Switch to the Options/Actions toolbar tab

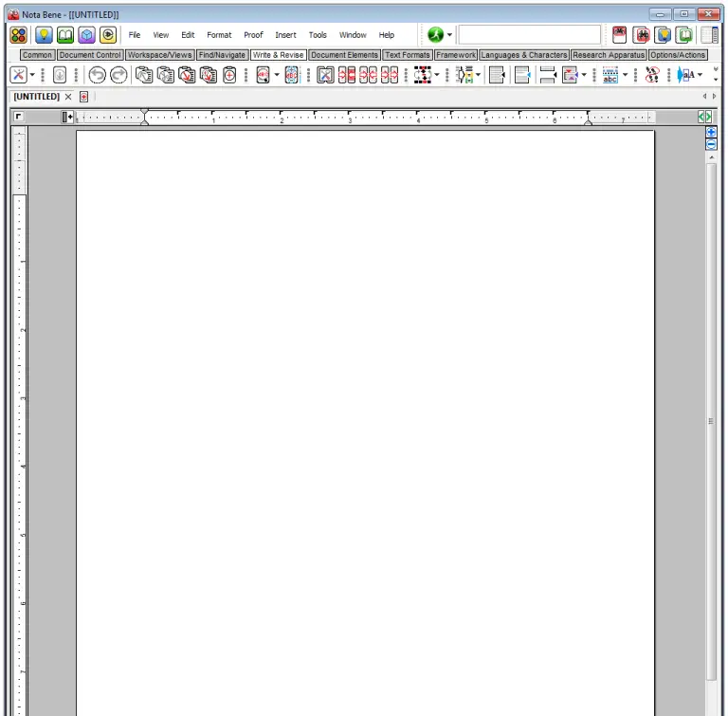coord(678,55)
